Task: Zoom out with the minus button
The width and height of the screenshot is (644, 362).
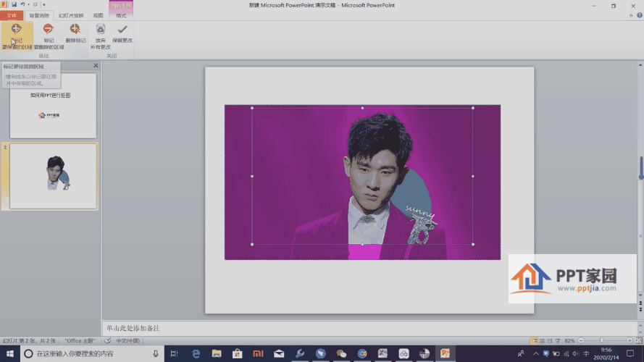Action: 581,341
